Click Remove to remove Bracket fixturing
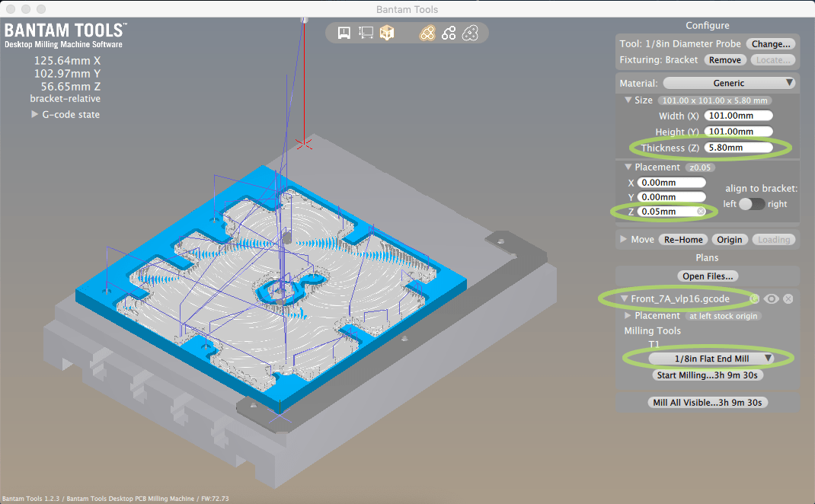The height and width of the screenshot is (504, 815). click(x=725, y=59)
